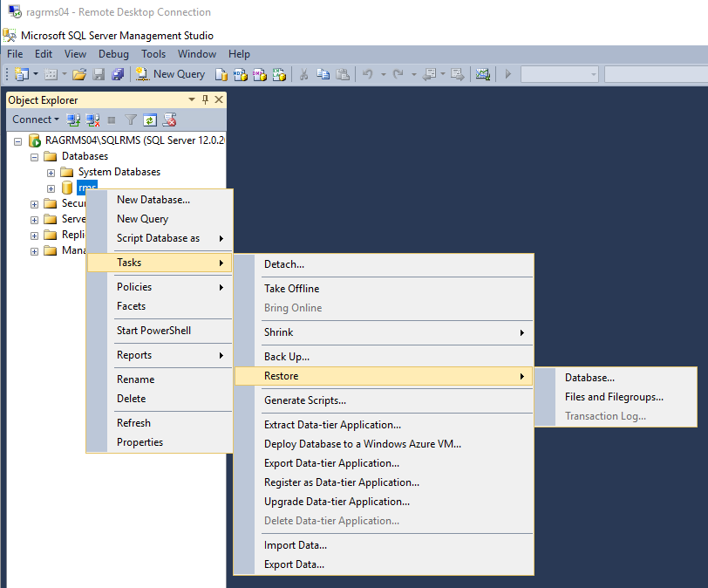Choose Properties in the context menu
708x588 pixels.
tap(160, 442)
